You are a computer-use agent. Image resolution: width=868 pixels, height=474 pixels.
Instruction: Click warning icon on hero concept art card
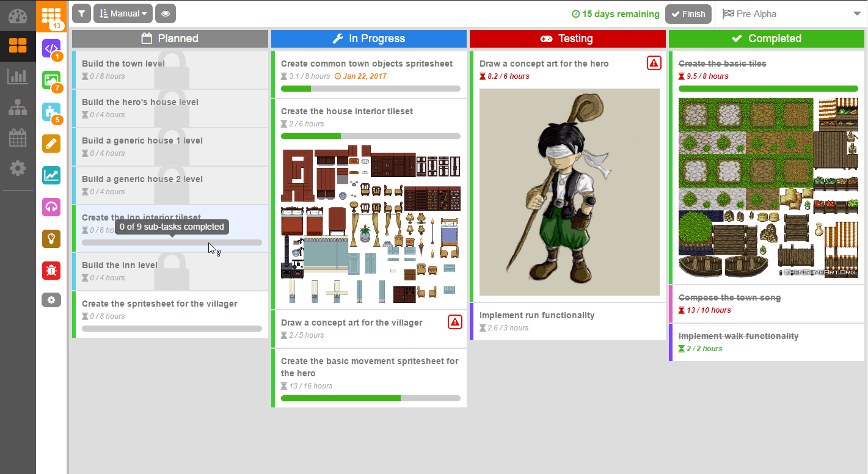654,62
